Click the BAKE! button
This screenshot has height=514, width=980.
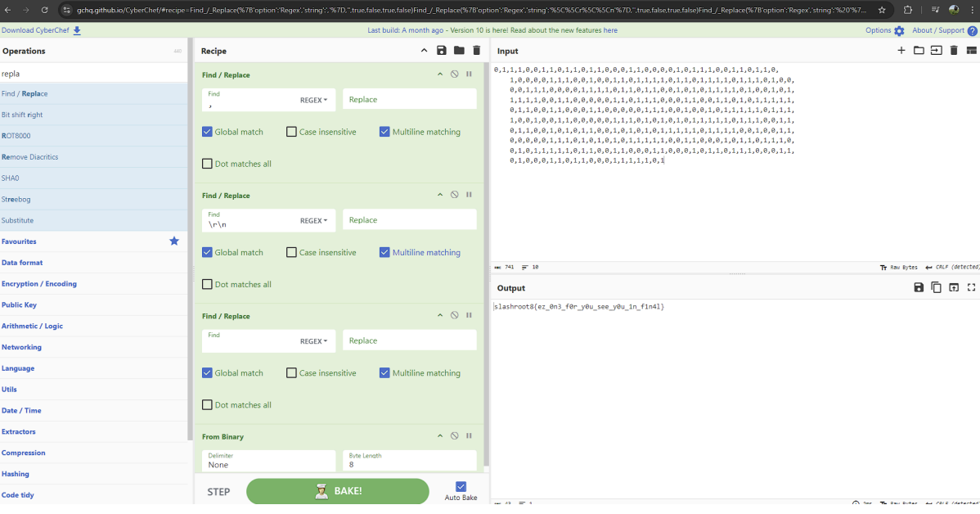pyautogui.click(x=338, y=491)
